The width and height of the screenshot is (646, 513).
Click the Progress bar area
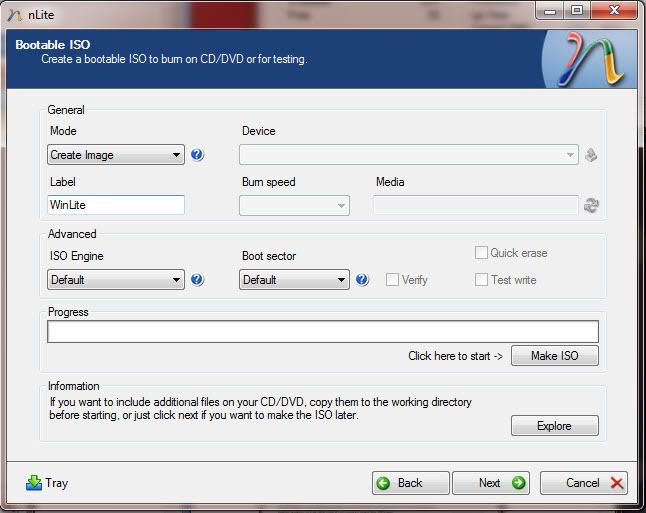pyautogui.click(x=323, y=331)
